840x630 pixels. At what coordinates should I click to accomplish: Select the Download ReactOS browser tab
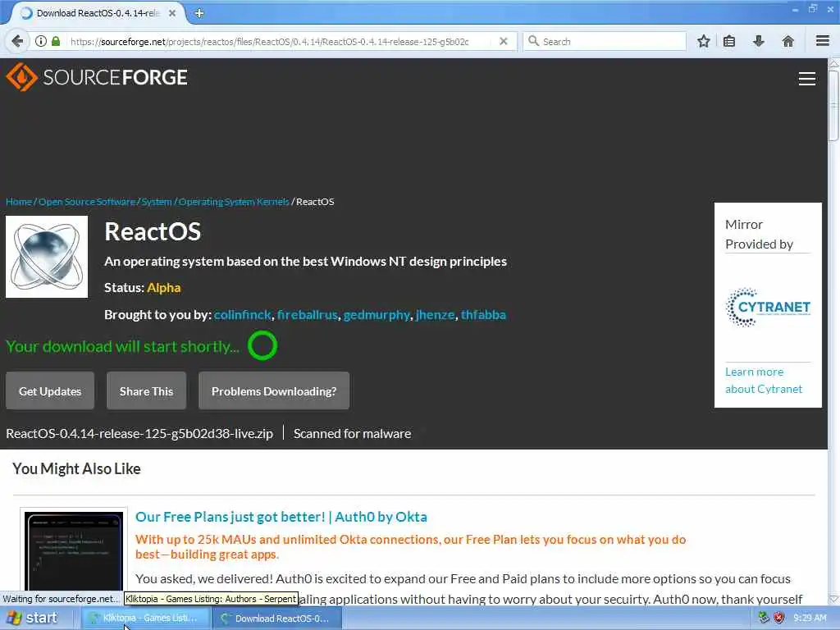(x=98, y=13)
